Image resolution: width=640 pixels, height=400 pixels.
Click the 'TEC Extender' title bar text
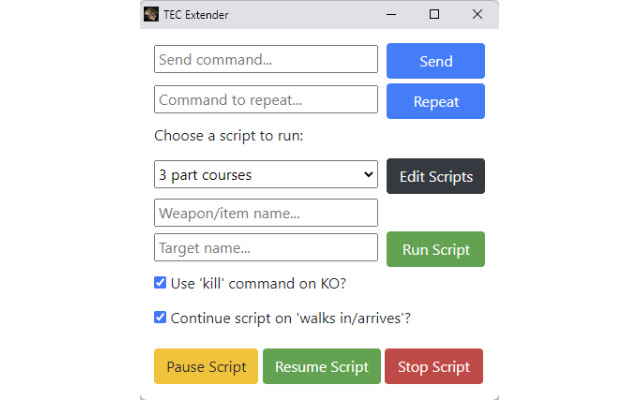tap(196, 15)
